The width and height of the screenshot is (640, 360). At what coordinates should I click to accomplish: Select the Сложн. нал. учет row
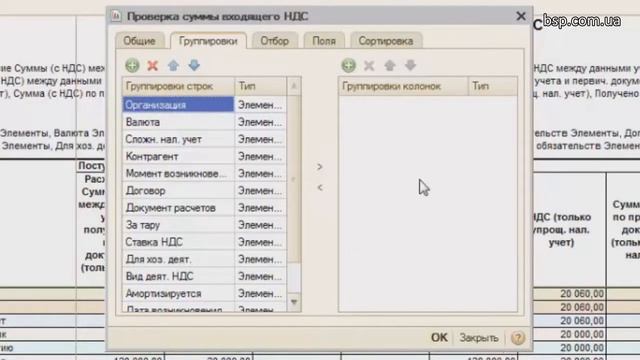[x=178, y=139]
